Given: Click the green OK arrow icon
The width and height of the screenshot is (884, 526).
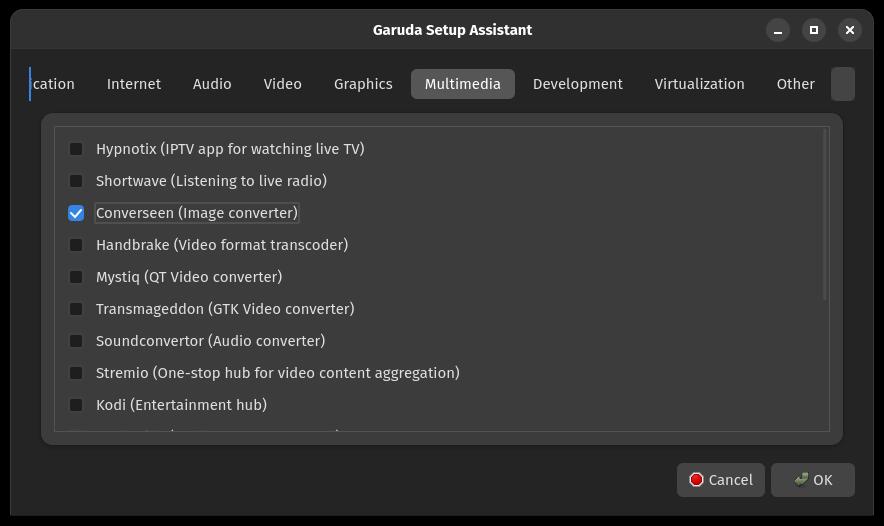Looking at the screenshot, I should [x=801, y=479].
